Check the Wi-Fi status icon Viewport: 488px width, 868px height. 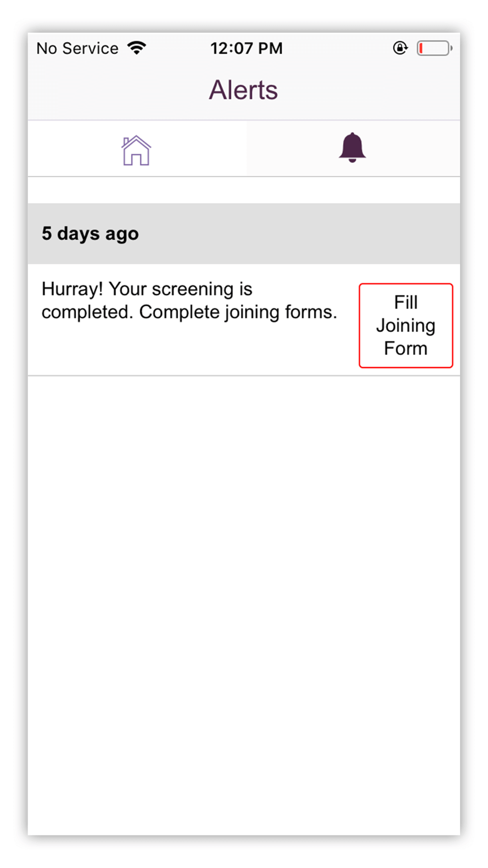137,48
